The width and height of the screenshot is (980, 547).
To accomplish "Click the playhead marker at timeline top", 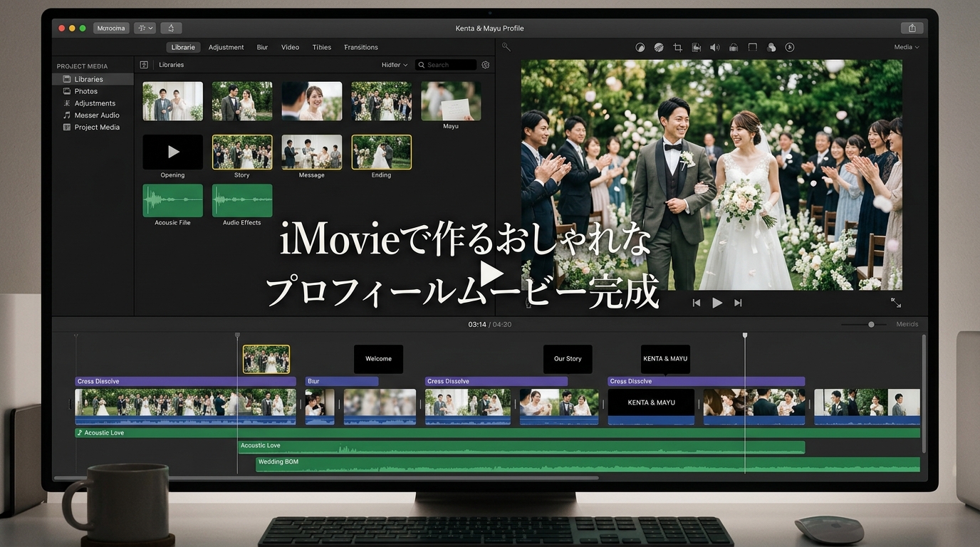I will [745, 335].
